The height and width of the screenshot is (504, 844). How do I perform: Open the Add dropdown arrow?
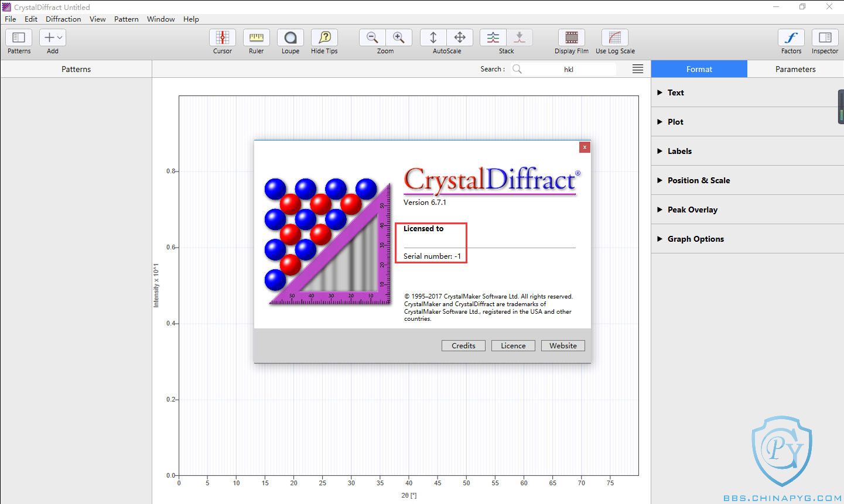coord(60,38)
